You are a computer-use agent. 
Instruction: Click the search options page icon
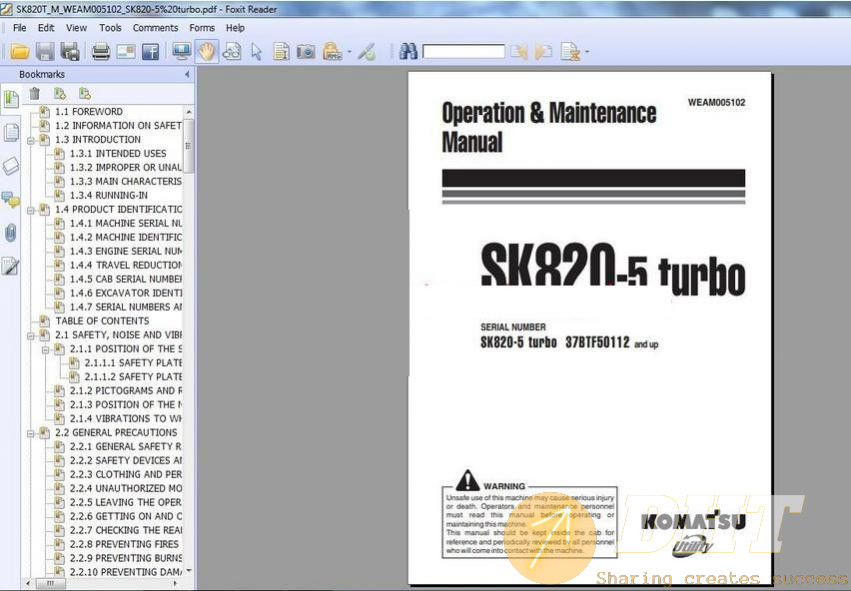tap(570, 52)
